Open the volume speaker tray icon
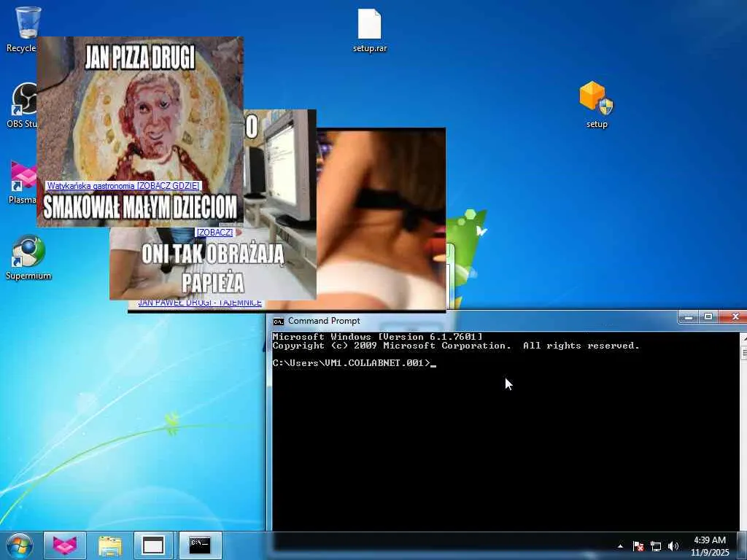 tap(673, 547)
